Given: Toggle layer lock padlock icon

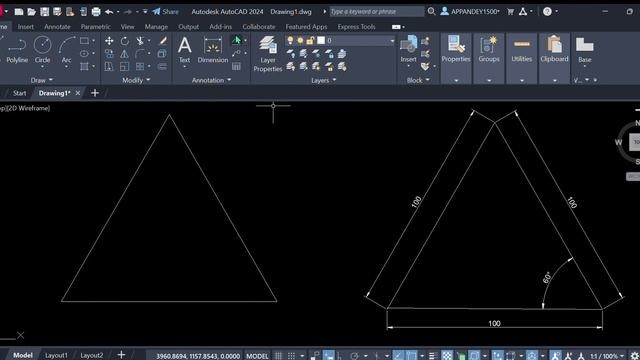Looking at the screenshot, I should click(x=310, y=40).
